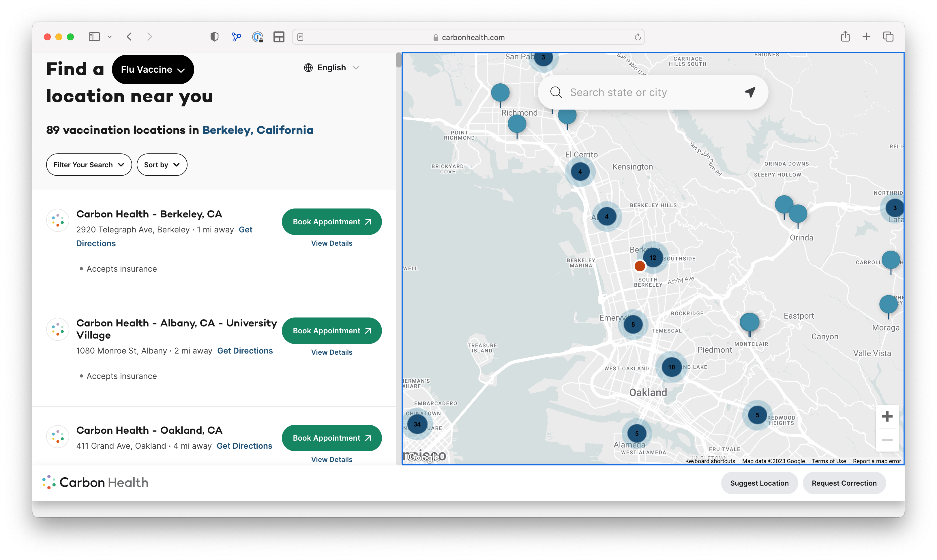Select the 4-location cluster at El Cerrito
Image resolution: width=937 pixels, height=560 pixels.
click(580, 171)
